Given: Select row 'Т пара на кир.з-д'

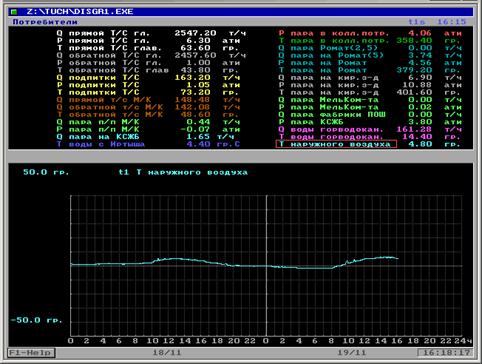Looking at the screenshot, I should pos(369,92).
